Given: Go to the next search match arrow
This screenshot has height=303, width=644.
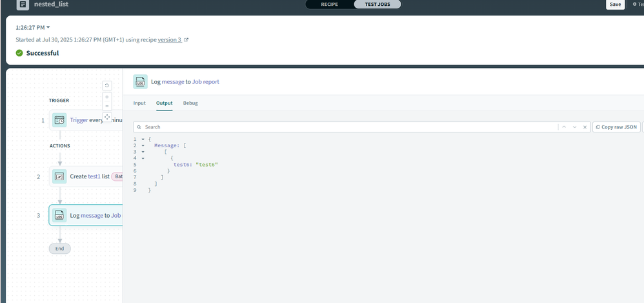Looking at the screenshot, I should click(574, 127).
